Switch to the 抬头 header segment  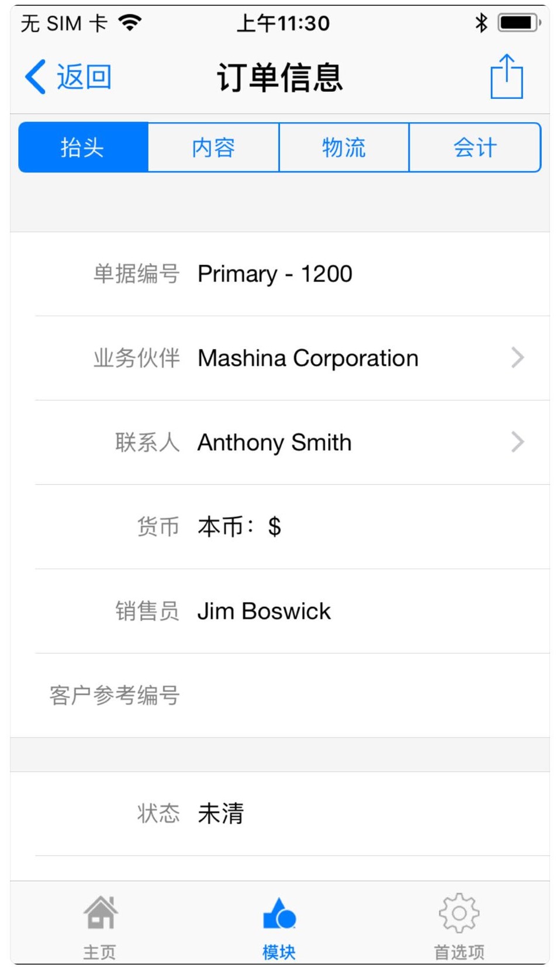pyautogui.click(x=83, y=147)
